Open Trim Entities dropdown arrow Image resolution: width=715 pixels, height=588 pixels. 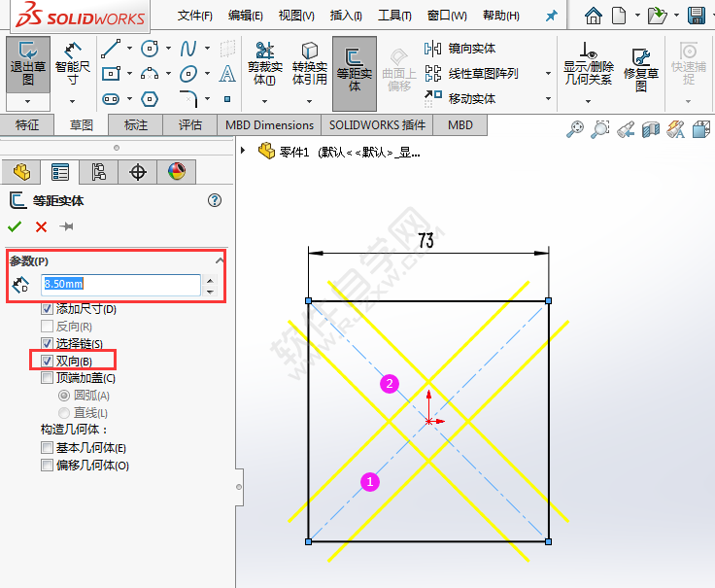coord(264,101)
